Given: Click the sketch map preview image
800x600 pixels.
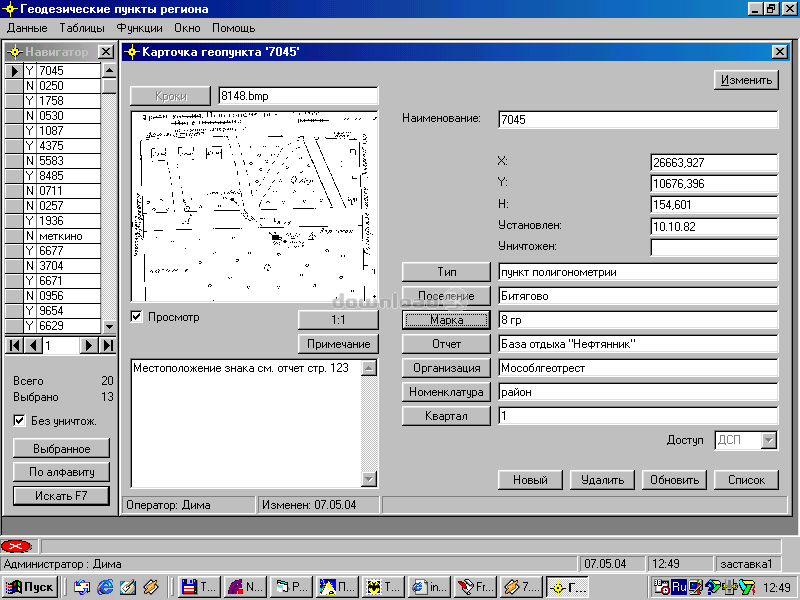Looking at the screenshot, I should click(x=254, y=206).
